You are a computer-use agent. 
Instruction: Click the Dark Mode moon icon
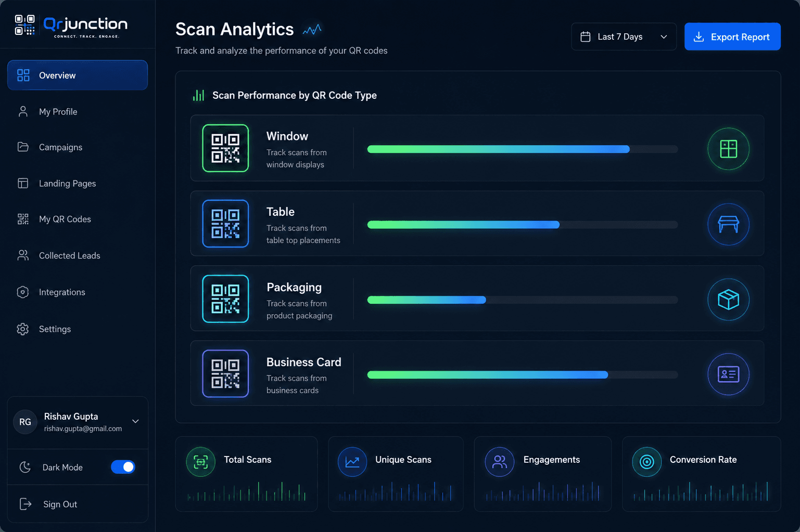pyautogui.click(x=25, y=467)
